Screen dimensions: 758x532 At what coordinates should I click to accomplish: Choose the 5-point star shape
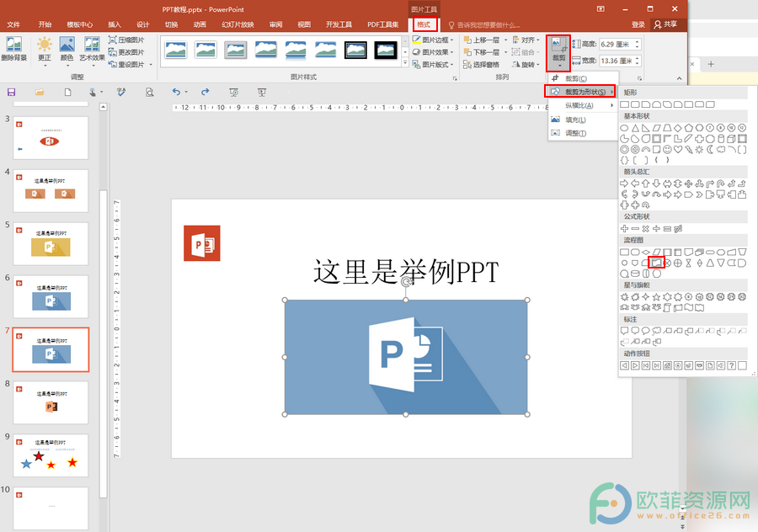click(656, 296)
